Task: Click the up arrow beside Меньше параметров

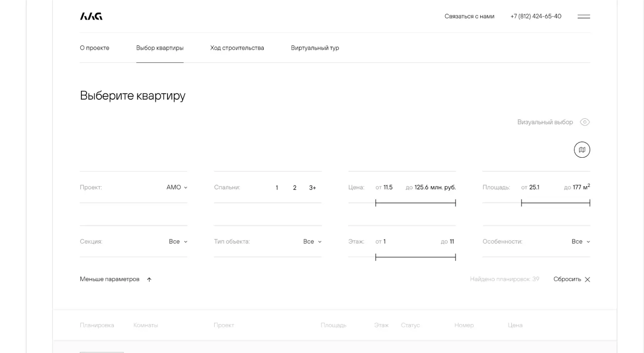Action: 149,280
